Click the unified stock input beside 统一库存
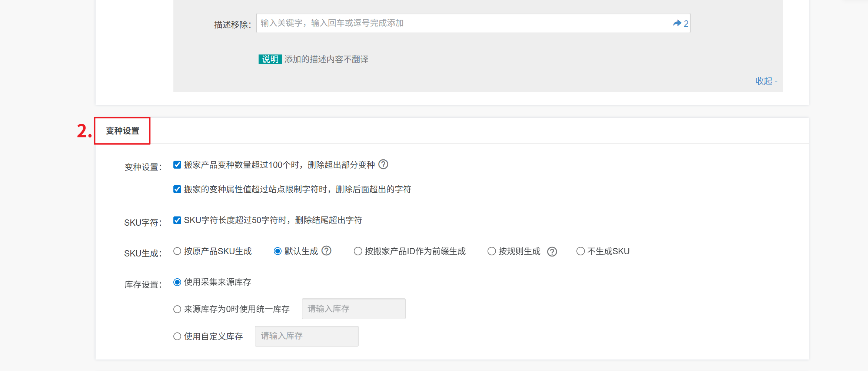 click(353, 309)
